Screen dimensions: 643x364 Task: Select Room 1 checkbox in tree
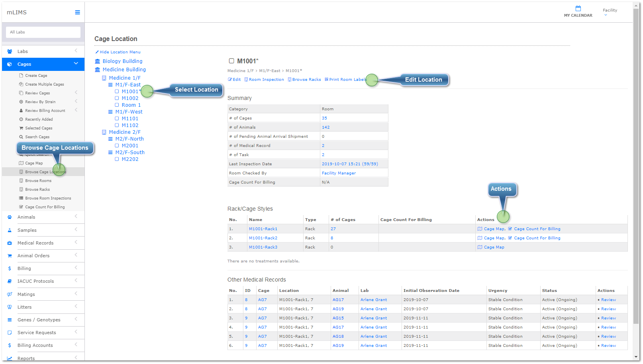(117, 105)
